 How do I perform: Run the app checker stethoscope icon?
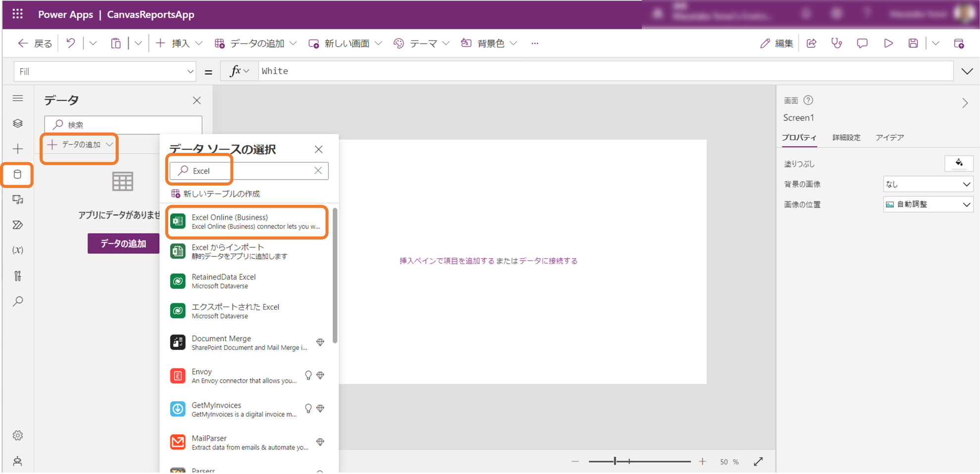pos(836,44)
